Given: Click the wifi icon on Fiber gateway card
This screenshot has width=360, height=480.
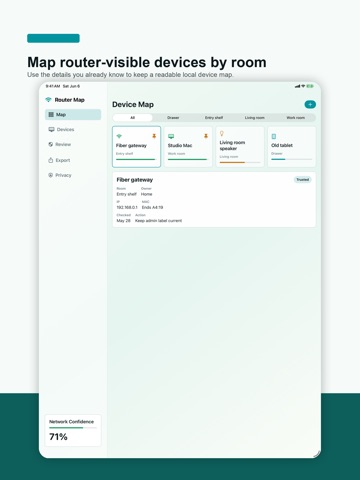Looking at the screenshot, I should click(x=119, y=136).
